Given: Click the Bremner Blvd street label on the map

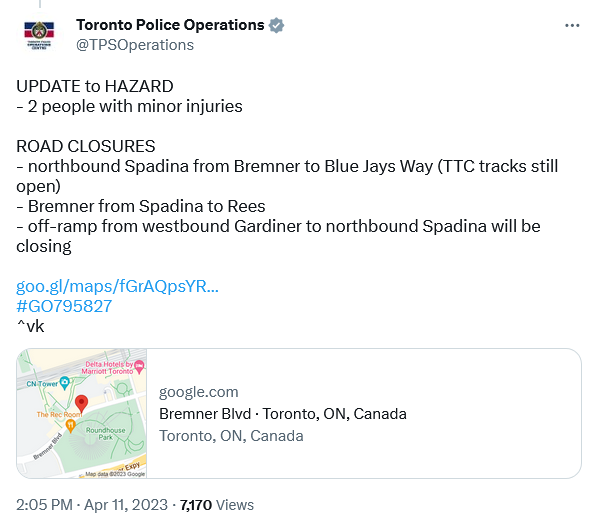Looking at the screenshot, I should (47, 446).
